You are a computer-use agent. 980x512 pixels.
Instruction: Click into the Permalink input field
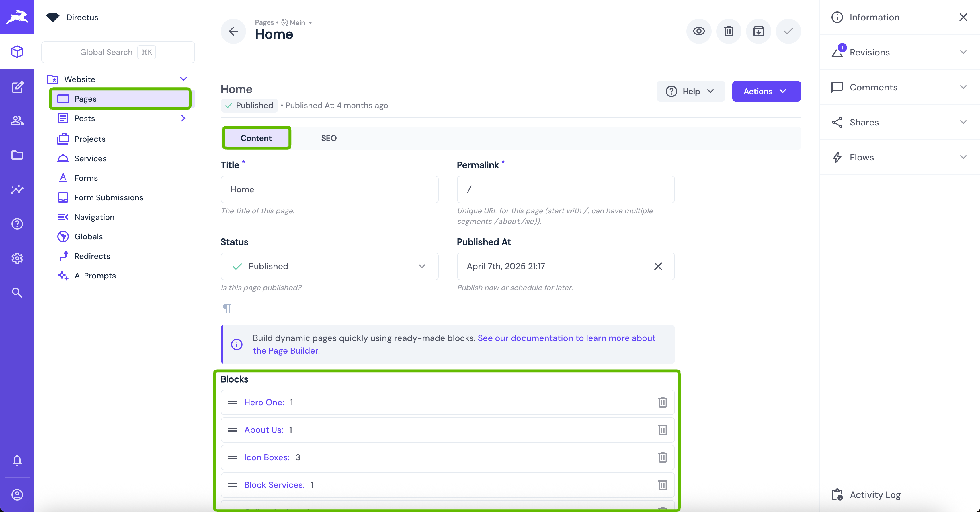pyautogui.click(x=565, y=189)
